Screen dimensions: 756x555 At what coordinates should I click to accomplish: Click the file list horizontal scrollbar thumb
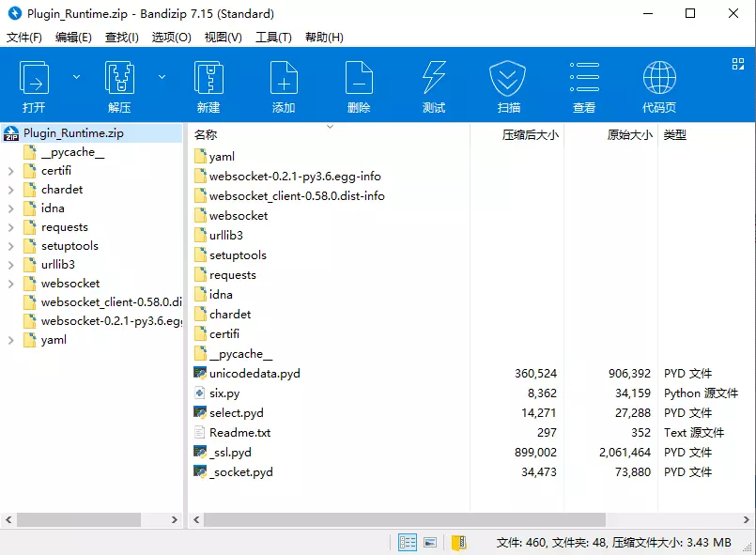pos(405,520)
